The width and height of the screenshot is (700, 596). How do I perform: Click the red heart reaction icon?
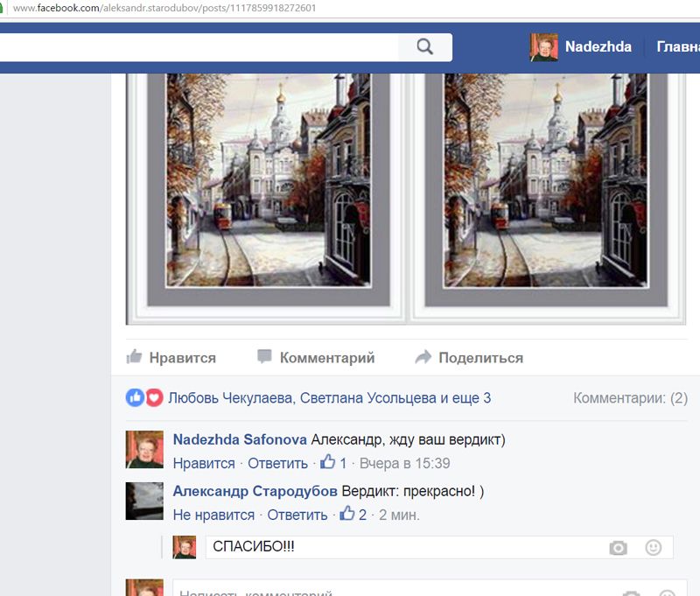[x=154, y=397]
